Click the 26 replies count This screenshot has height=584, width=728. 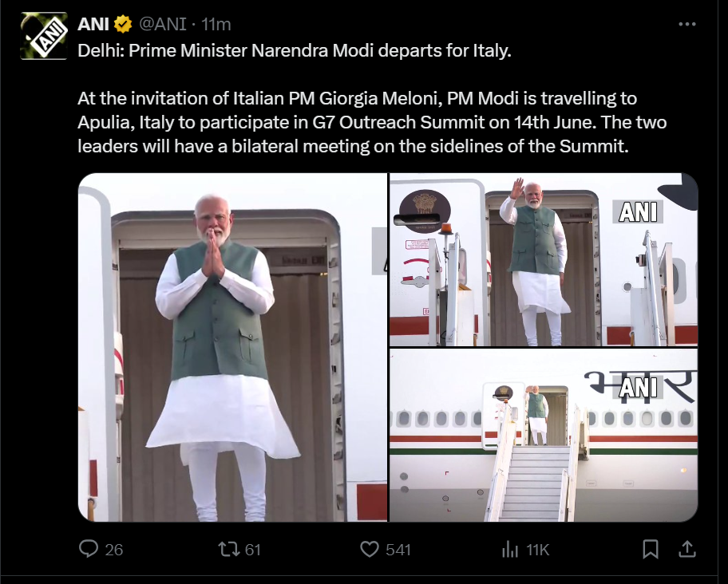pos(114,549)
